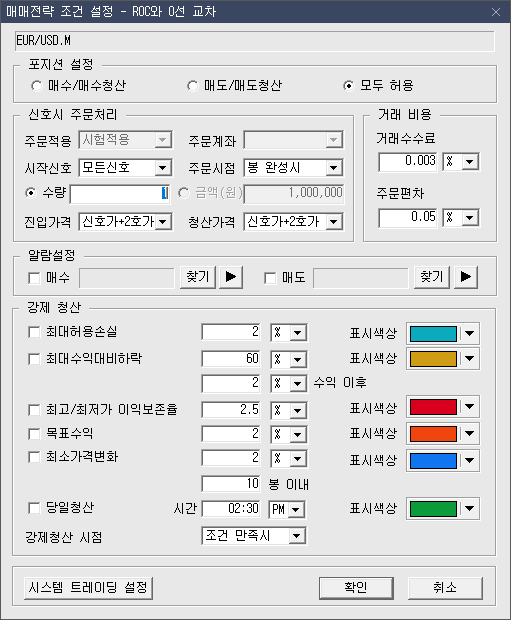511x620 pixels.
Task: Play the 매수 alarm sound
Action: (x=231, y=277)
